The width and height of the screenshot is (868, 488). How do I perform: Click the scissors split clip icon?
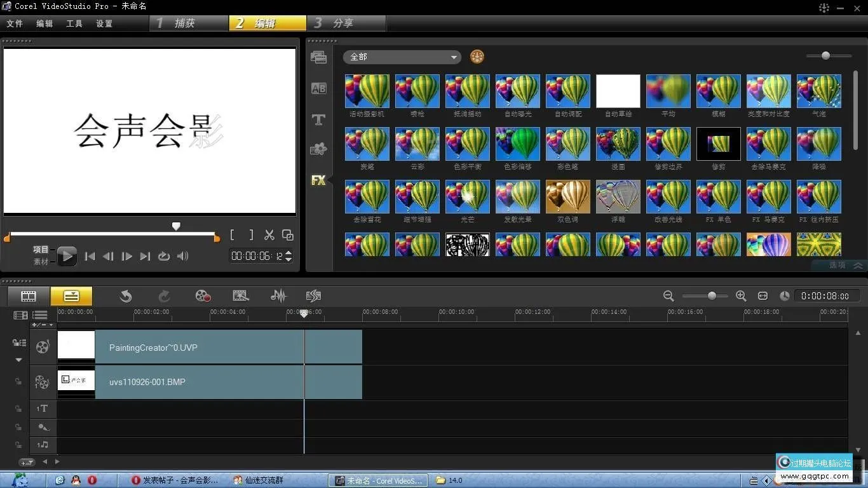(269, 235)
